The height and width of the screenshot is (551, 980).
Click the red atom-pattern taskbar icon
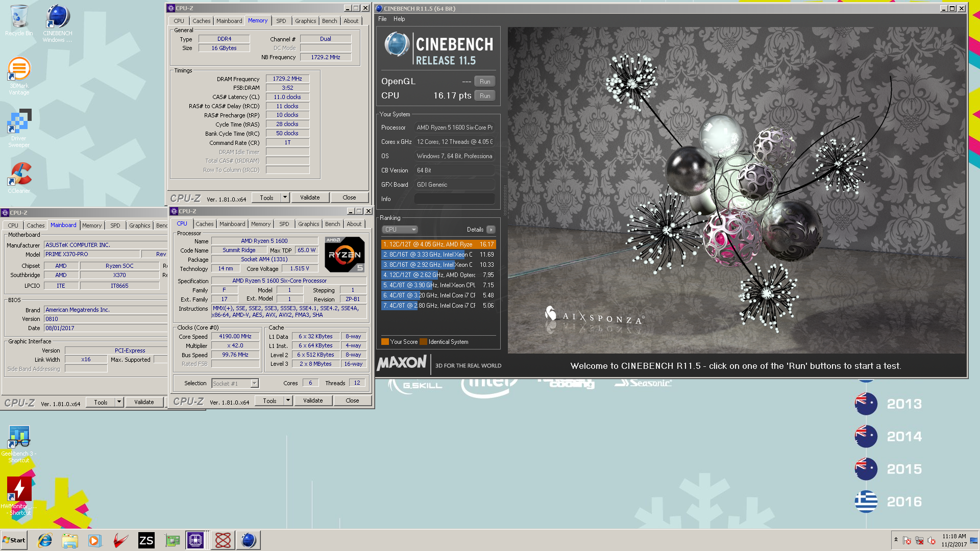click(223, 540)
